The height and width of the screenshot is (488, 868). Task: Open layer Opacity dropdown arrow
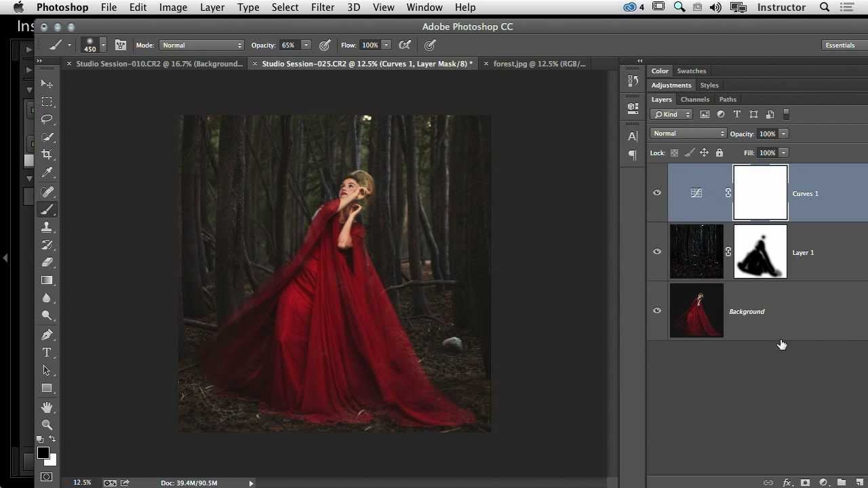pyautogui.click(x=783, y=134)
